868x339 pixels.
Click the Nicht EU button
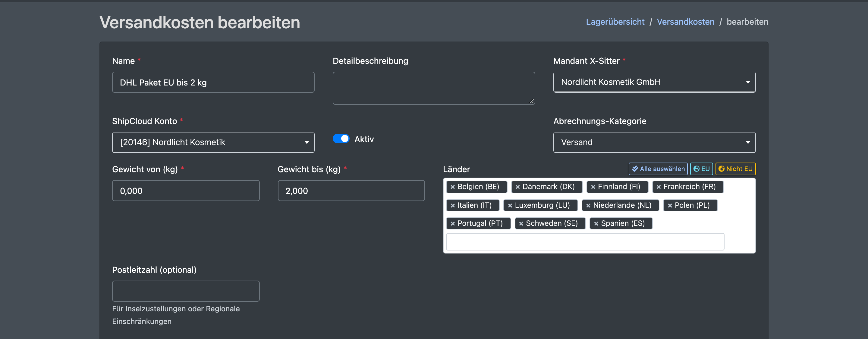click(x=736, y=169)
